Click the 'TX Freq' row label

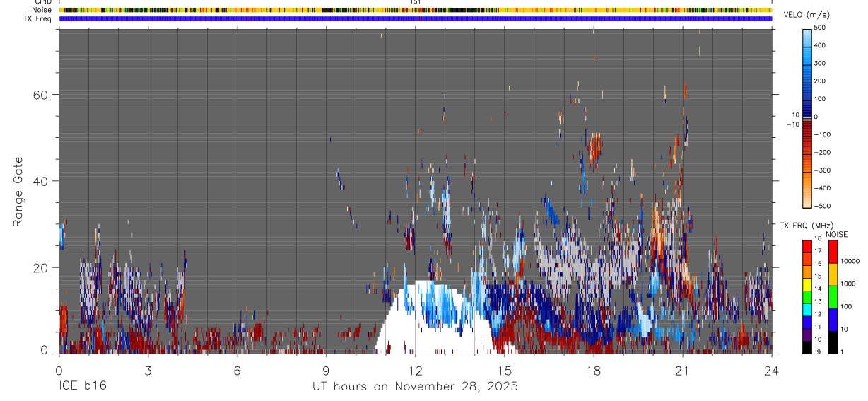tap(37, 18)
